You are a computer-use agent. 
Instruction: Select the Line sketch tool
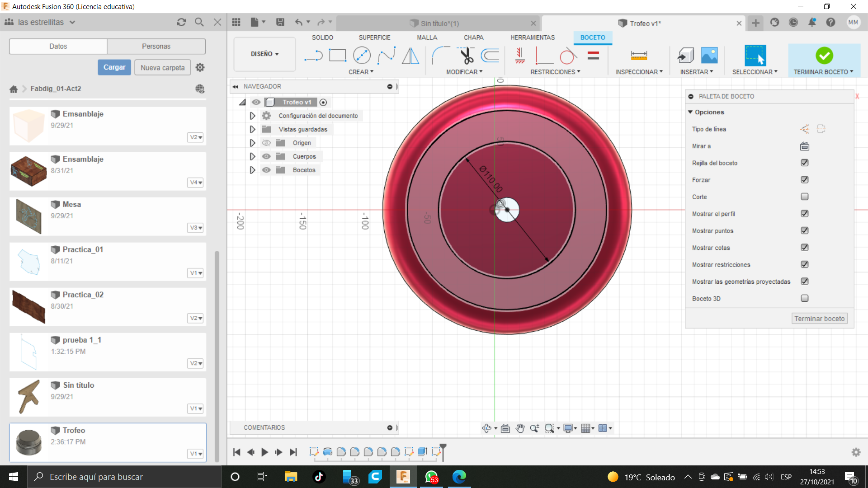313,56
